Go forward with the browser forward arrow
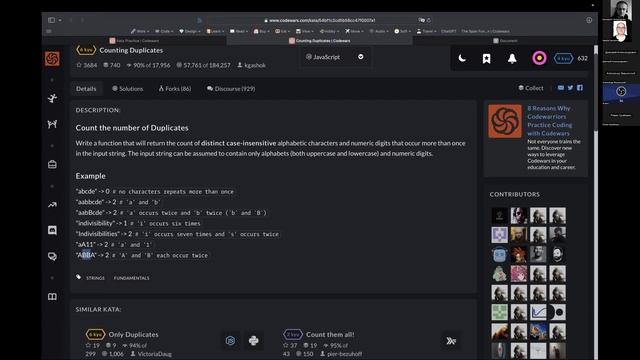Image resolution: width=640 pixels, height=360 pixels. point(82,20)
